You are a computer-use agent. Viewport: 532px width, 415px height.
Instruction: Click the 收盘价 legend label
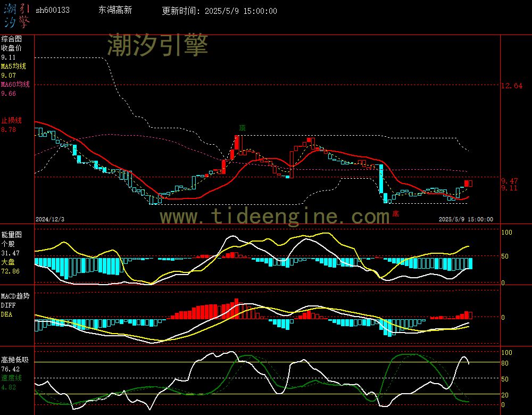tap(11, 48)
